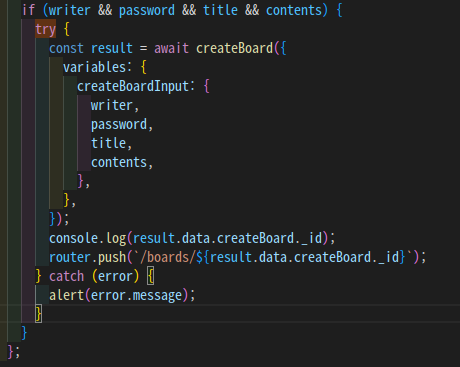
Task: Click 'writer' in the if condition
Action: point(69,10)
